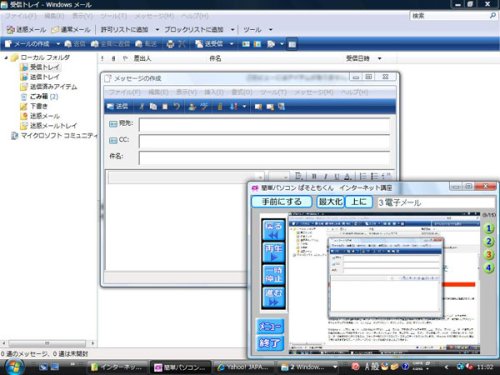The width and height of the screenshot is (500, 375).
Task: Click the 最大化 button in tutorial window
Action: pos(330,202)
